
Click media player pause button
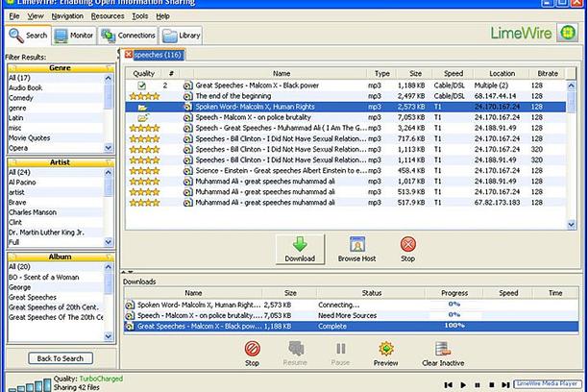(x=478, y=385)
